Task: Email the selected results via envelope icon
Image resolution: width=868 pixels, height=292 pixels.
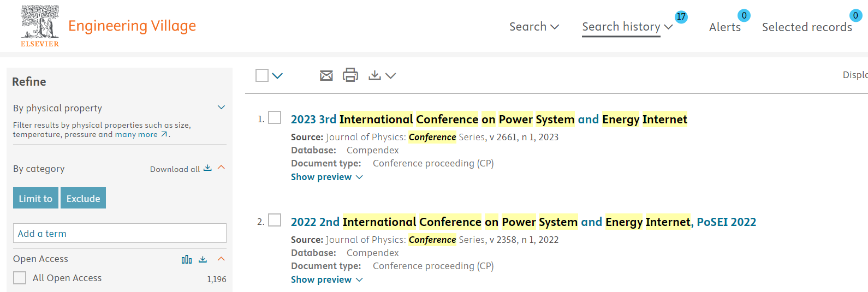Action: 326,75
